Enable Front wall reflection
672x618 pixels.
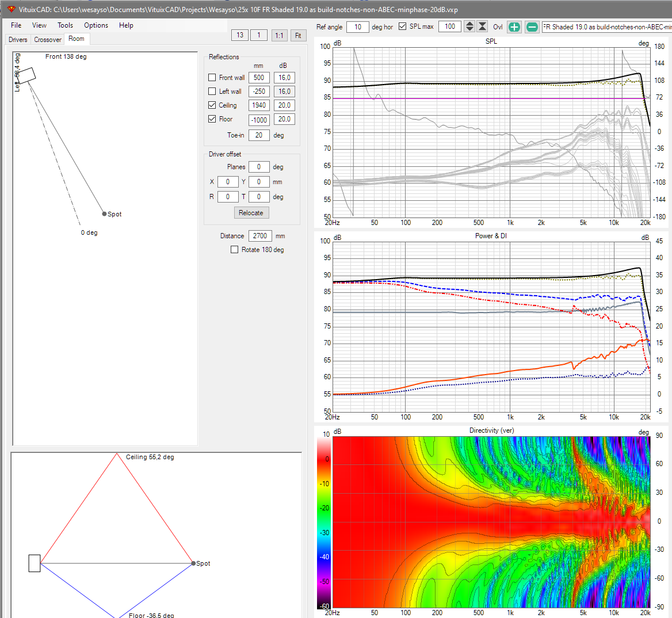pyautogui.click(x=212, y=78)
